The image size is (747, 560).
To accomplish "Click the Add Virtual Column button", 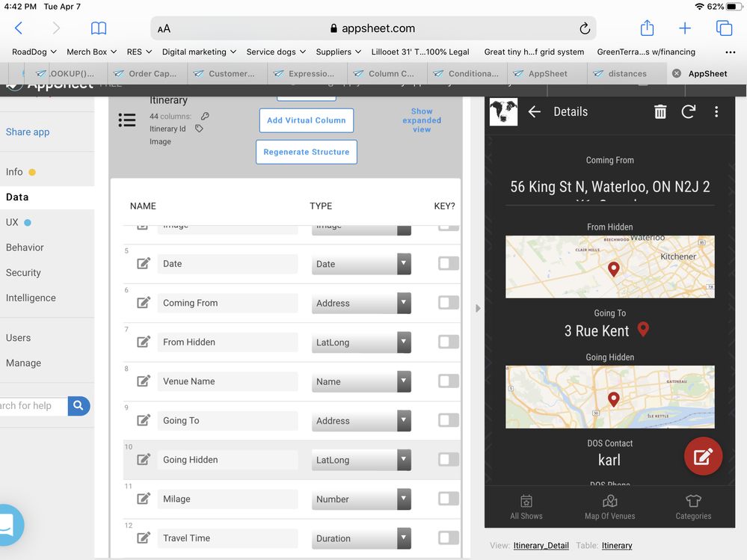I will 307,120.
